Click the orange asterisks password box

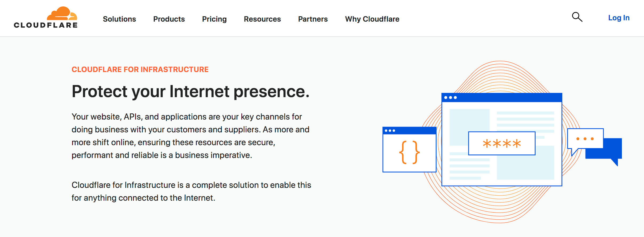click(502, 143)
